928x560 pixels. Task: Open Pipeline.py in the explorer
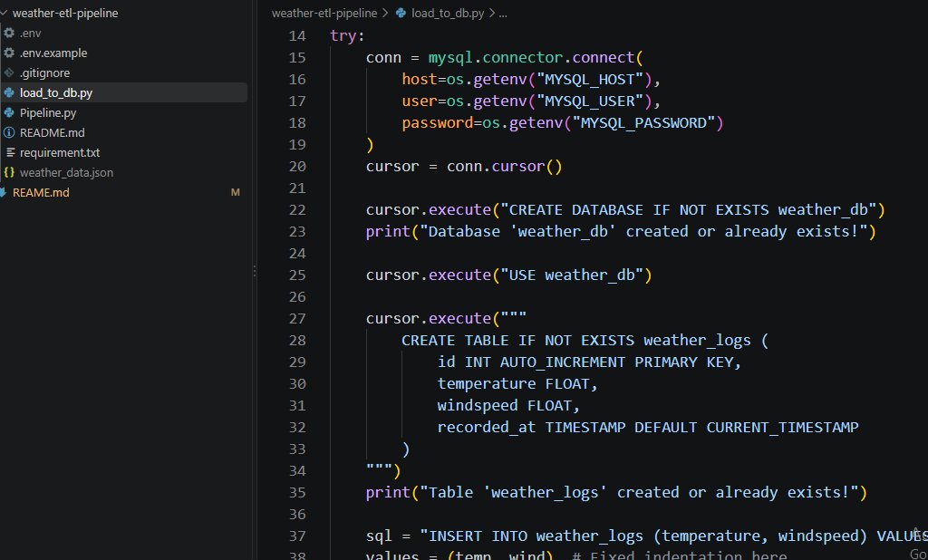[x=48, y=112]
